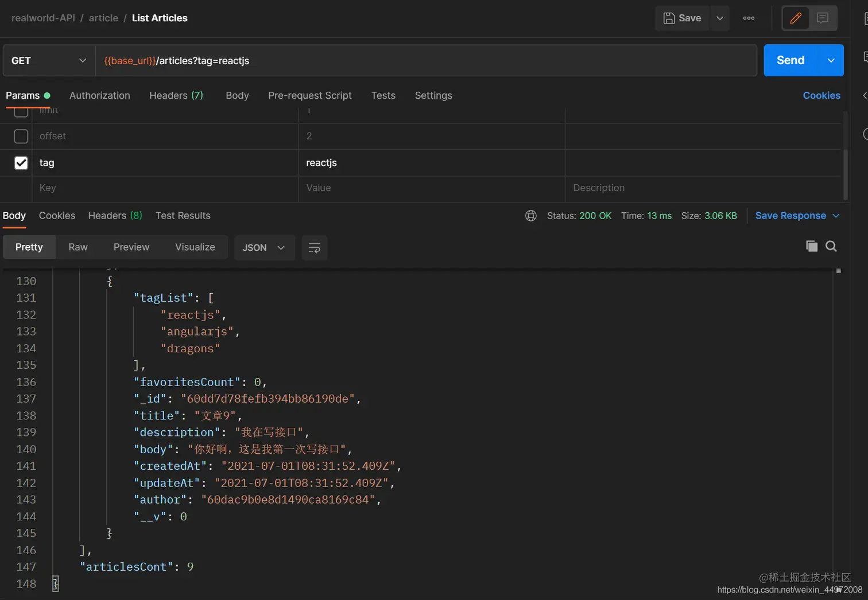Switch to the Authorization tab
Screen dimensions: 868x600
click(100, 95)
